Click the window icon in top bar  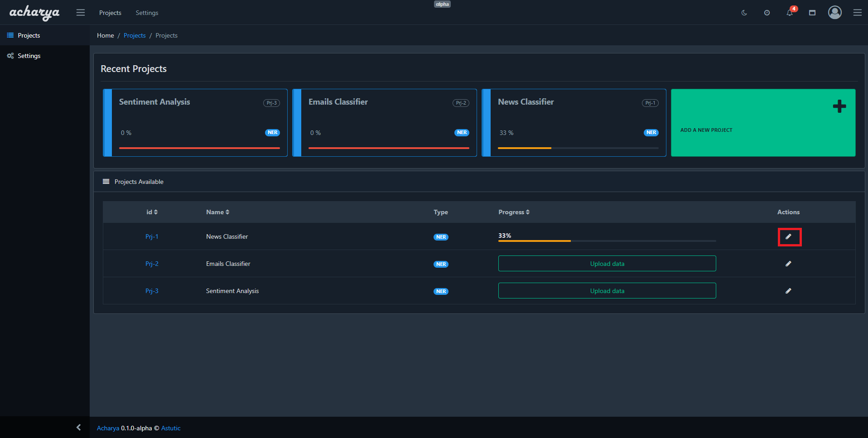[812, 13]
